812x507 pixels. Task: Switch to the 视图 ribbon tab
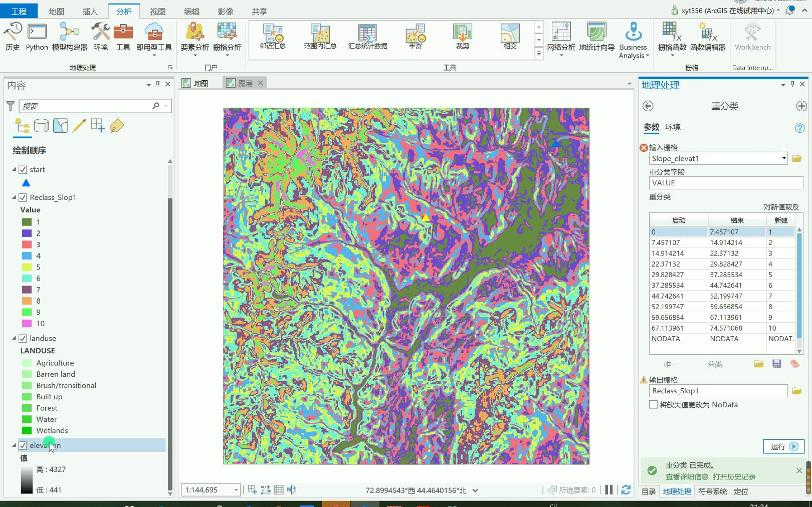[x=157, y=11]
